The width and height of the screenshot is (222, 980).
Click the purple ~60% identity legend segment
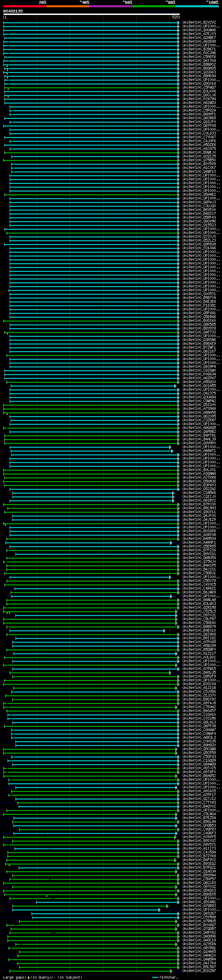pos(111,6)
